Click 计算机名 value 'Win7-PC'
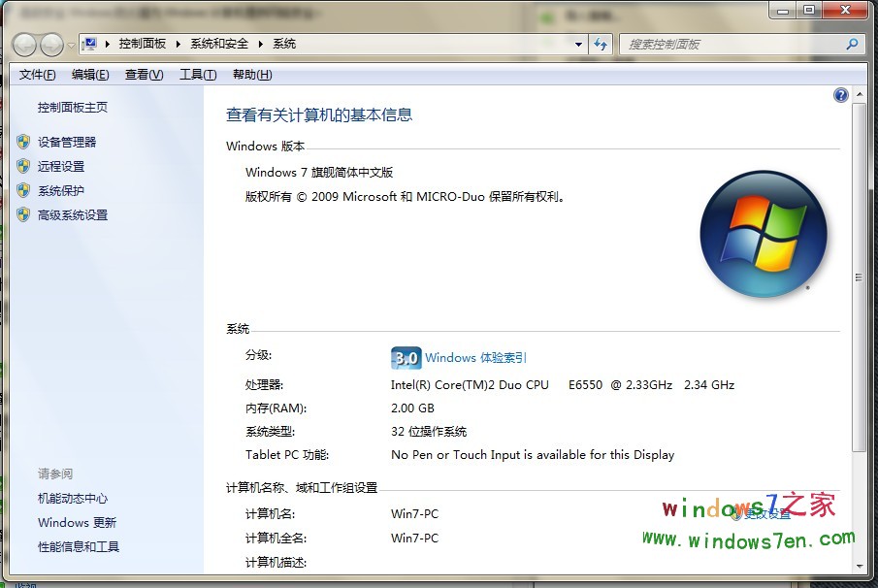The width and height of the screenshot is (878, 588). coord(414,513)
